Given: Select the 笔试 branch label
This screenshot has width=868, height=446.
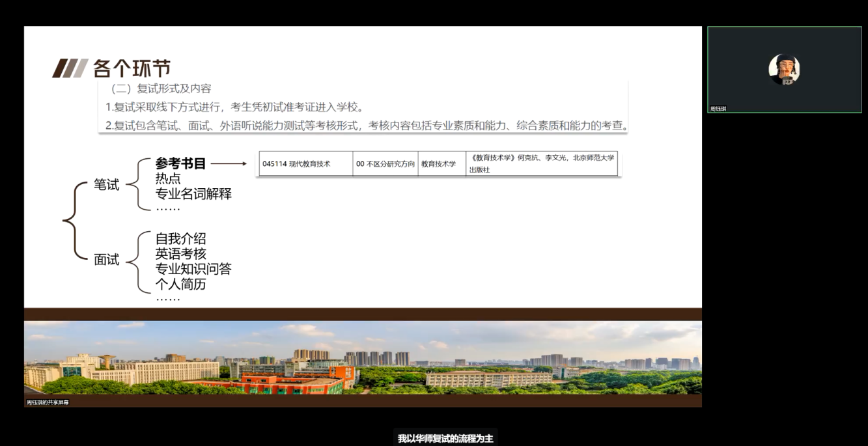Looking at the screenshot, I should [107, 185].
